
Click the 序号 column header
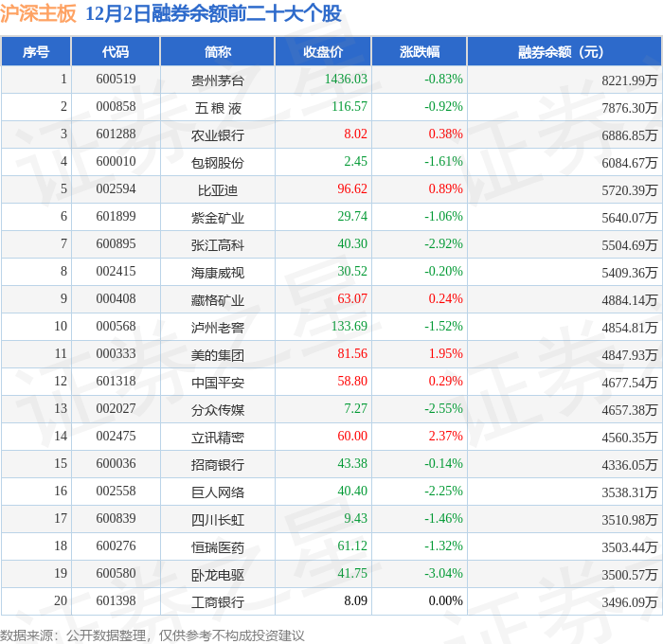click(36, 51)
